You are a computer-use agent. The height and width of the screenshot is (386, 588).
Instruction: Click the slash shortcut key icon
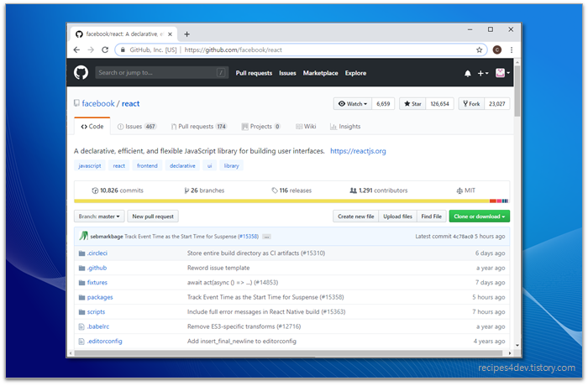(221, 73)
